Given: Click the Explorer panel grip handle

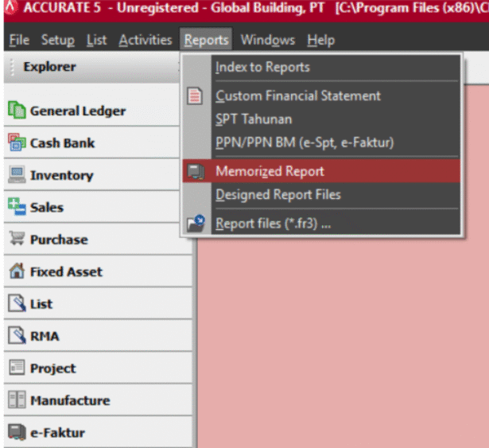Looking at the screenshot, I should coord(13,67).
